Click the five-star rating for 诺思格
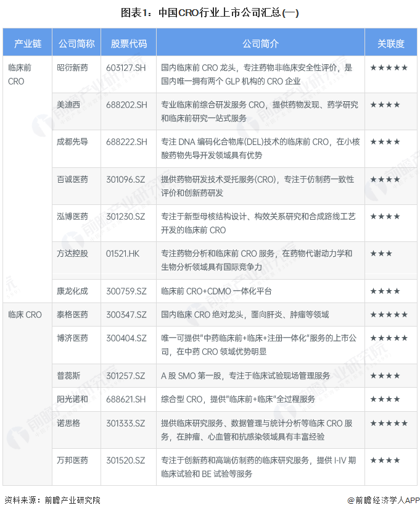The height and width of the screenshot is (513, 420). click(389, 423)
